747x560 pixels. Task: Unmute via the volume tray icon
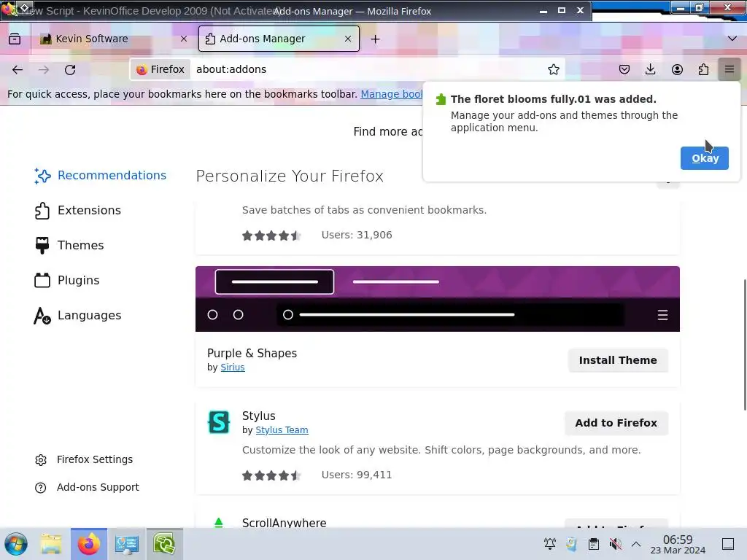(x=616, y=544)
